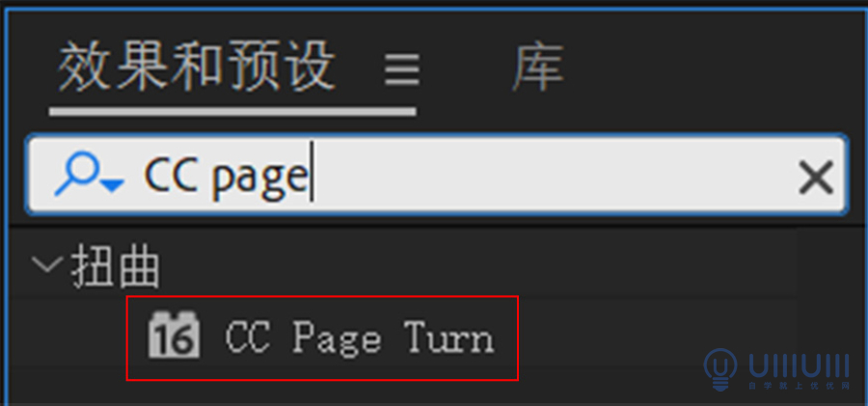868x406 pixels.
Task: Collapse the 扭曲 category chevron
Action: click(x=46, y=265)
